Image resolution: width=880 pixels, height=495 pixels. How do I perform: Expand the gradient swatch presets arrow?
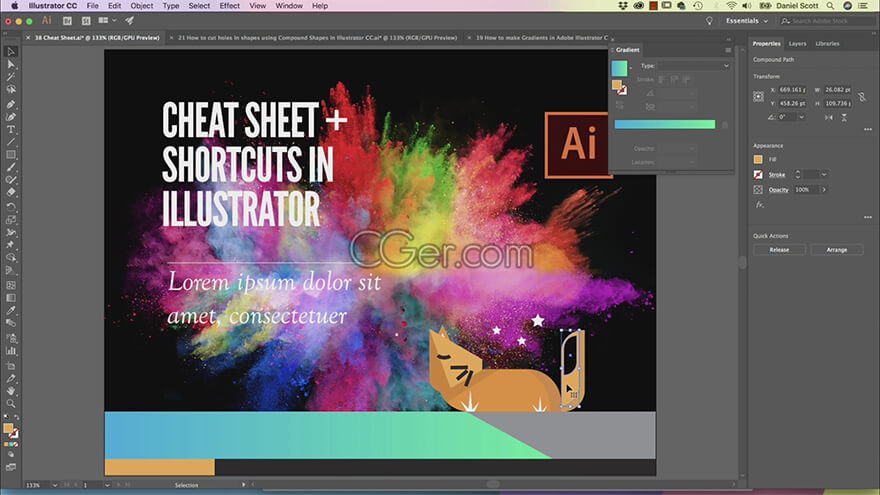click(631, 68)
